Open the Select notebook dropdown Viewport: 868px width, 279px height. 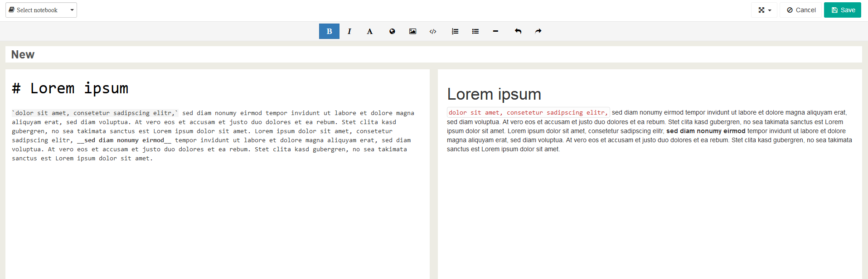pos(41,10)
